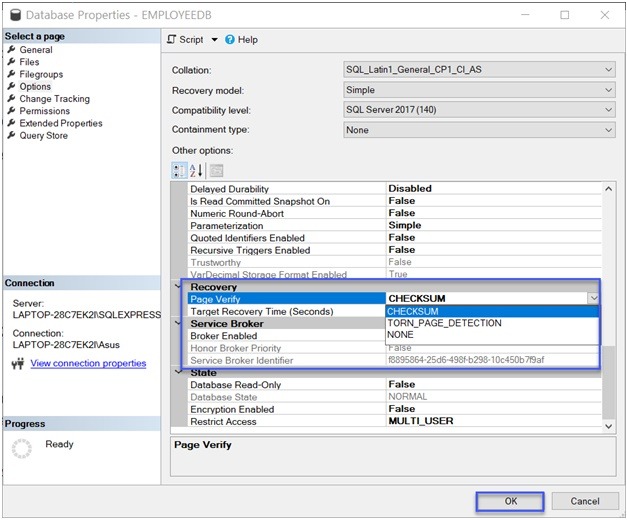Click the Service Broker Identifier value
The height and width of the screenshot is (520, 627).
466,360
